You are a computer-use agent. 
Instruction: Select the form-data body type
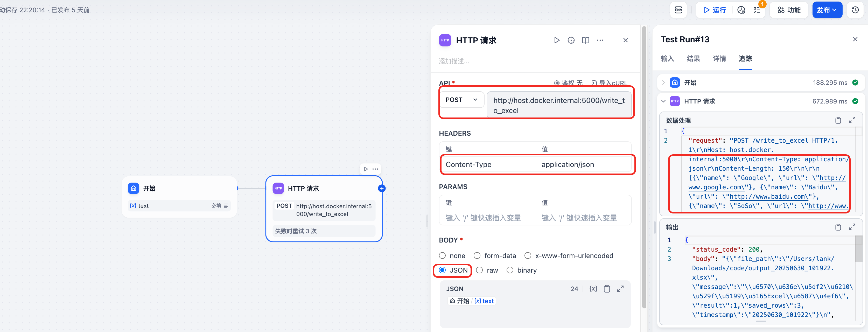click(477, 256)
